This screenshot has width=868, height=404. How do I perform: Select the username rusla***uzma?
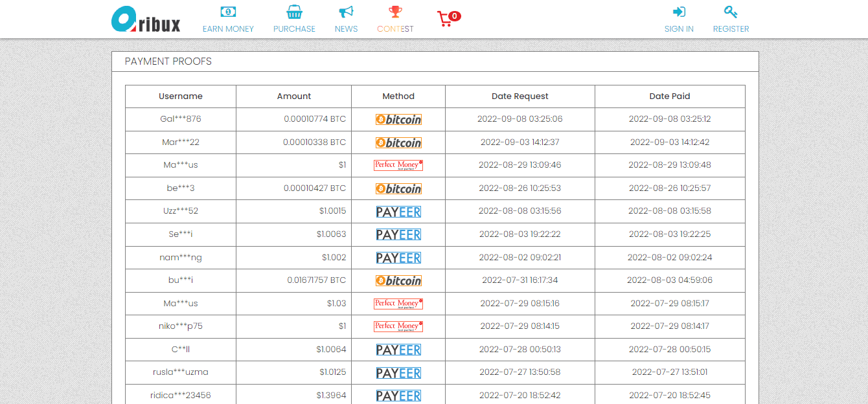[181, 372]
